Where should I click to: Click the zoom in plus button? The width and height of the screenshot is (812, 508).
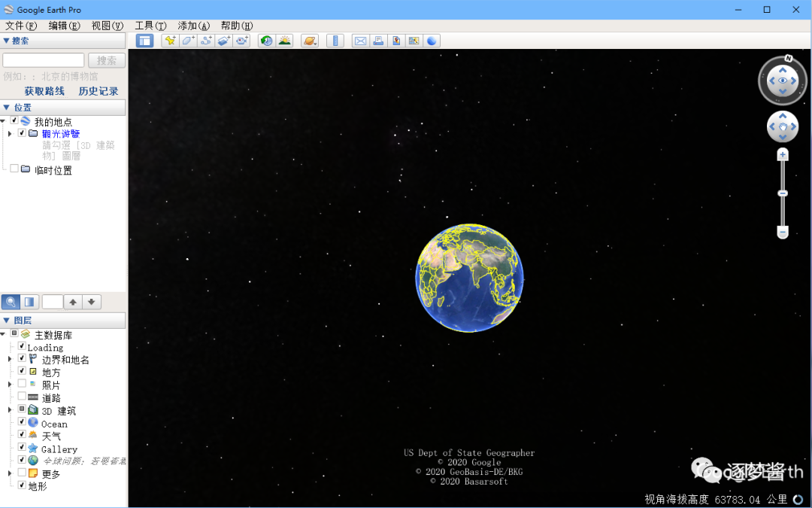[783, 154]
